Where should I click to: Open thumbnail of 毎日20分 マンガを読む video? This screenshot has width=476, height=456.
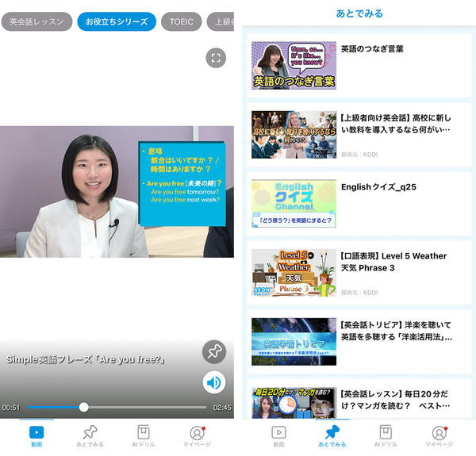pyautogui.click(x=294, y=403)
